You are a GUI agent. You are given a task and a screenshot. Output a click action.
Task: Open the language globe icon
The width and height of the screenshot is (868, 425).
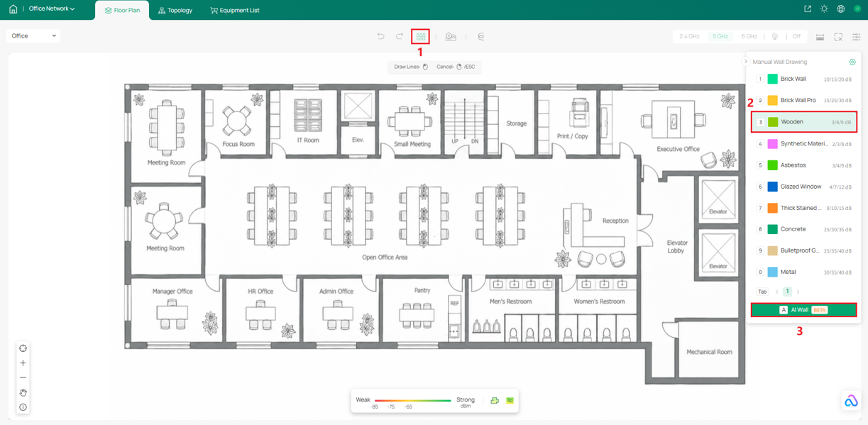(x=841, y=9)
